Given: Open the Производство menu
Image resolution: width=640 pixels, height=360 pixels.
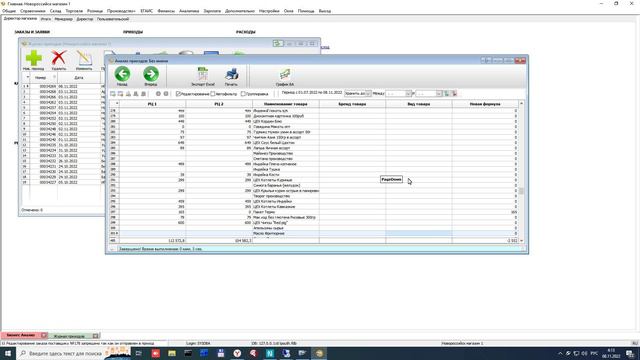Looking at the screenshot, I should tap(121, 11).
